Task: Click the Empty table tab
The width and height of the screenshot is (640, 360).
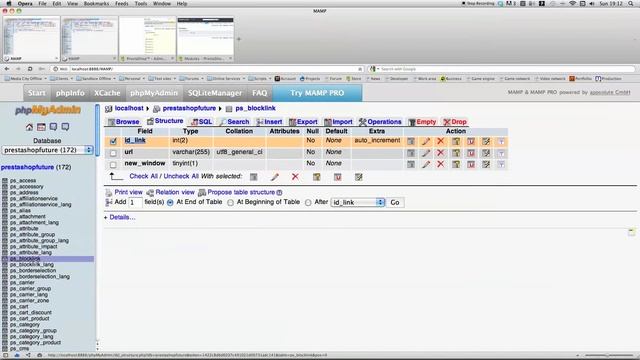Action: [422, 122]
